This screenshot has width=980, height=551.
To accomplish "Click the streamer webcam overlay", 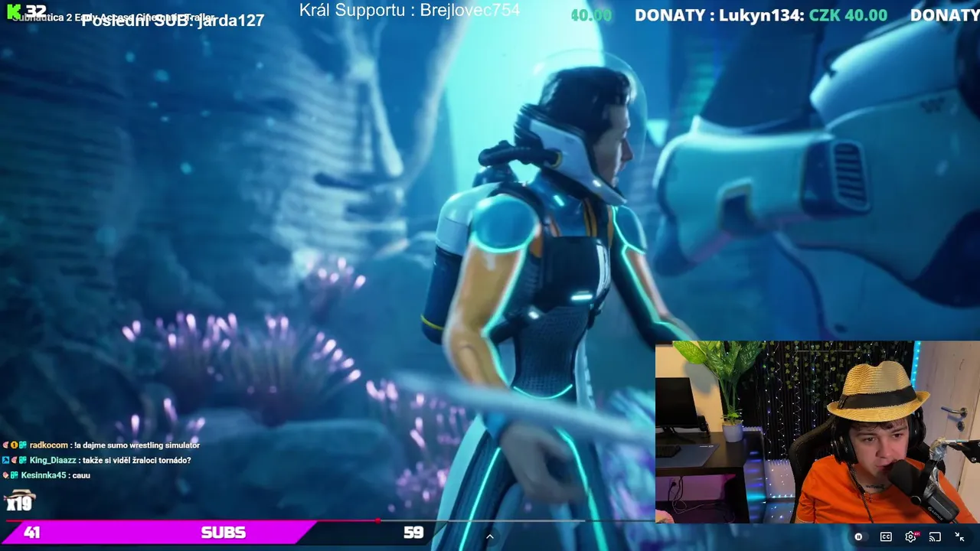I will [x=818, y=432].
